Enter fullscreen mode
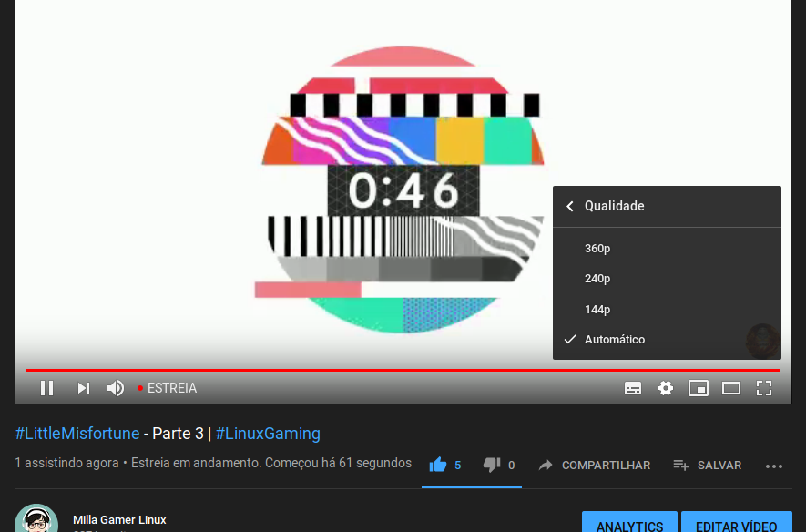Screen dimensions: 806x532 [764, 388]
